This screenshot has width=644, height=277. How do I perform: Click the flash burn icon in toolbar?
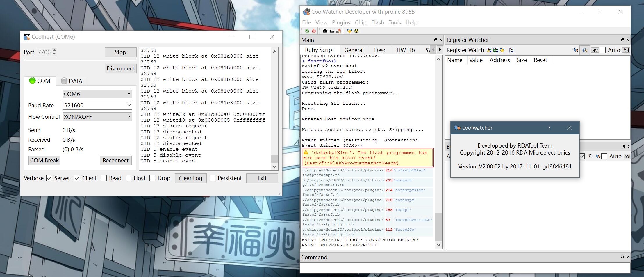click(339, 31)
